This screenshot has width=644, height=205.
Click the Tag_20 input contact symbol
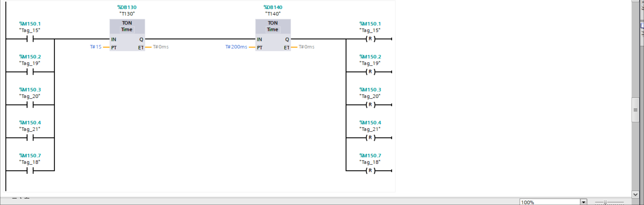coord(30,105)
